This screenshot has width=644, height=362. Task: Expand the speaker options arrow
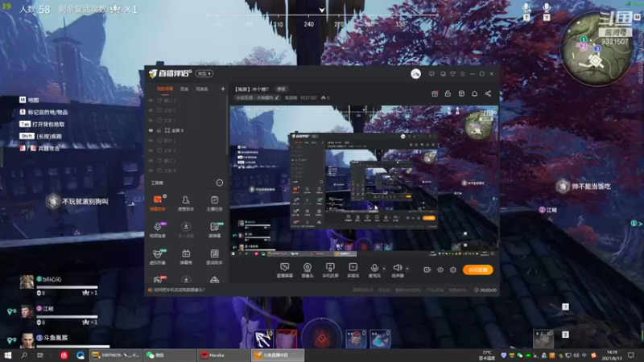tap(407, 269)
